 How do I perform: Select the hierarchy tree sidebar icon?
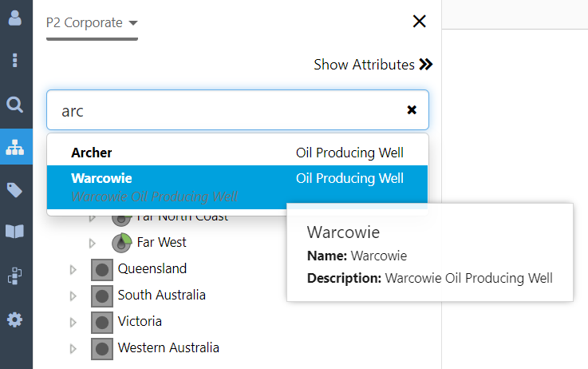(15, 147)
